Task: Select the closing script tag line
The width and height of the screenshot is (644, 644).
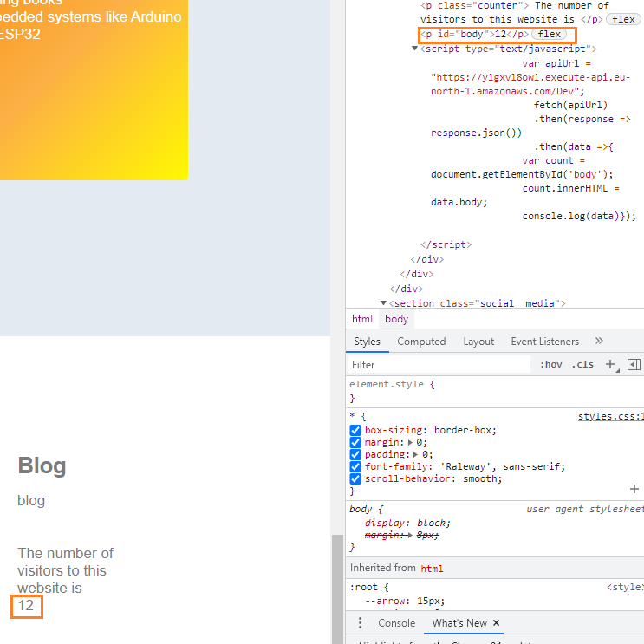Action: coord(446,244)
